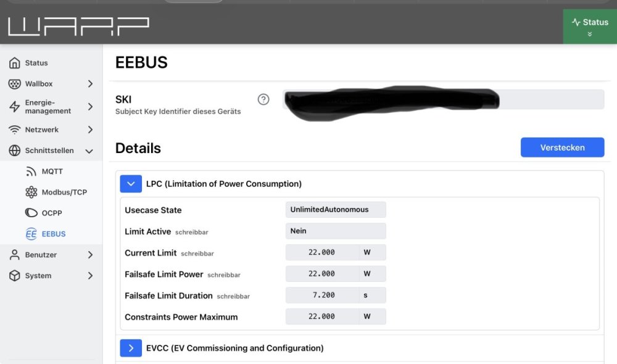This screenshot has width=617, height=364.
Task: Expand the System submenu chevron
Action: (90, 276)
